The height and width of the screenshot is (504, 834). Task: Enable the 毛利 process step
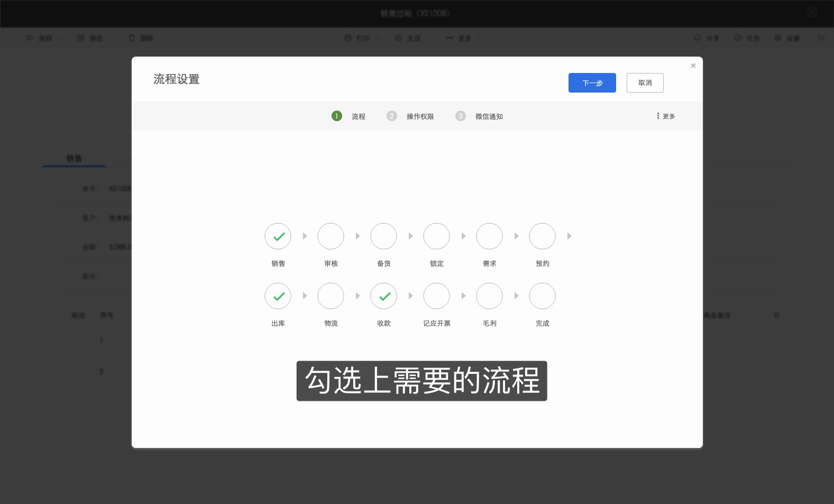click(489, 296)
